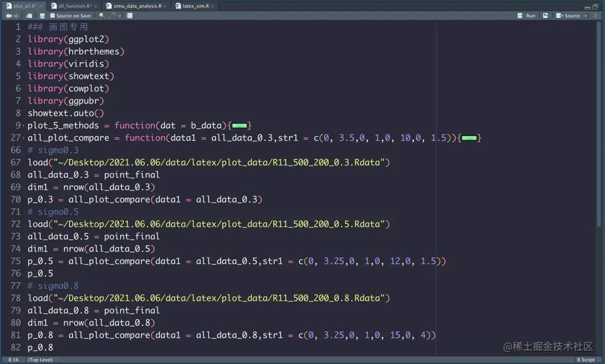Click the green fold marker on line 9
Image resolution: width=605 pixels, height=364 pixels.
pos(239,125)
